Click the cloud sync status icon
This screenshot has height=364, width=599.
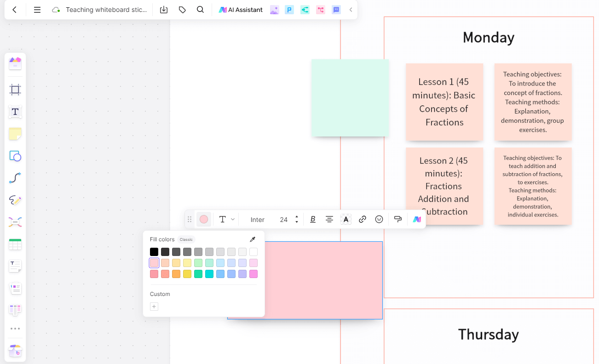click(56, 10)
